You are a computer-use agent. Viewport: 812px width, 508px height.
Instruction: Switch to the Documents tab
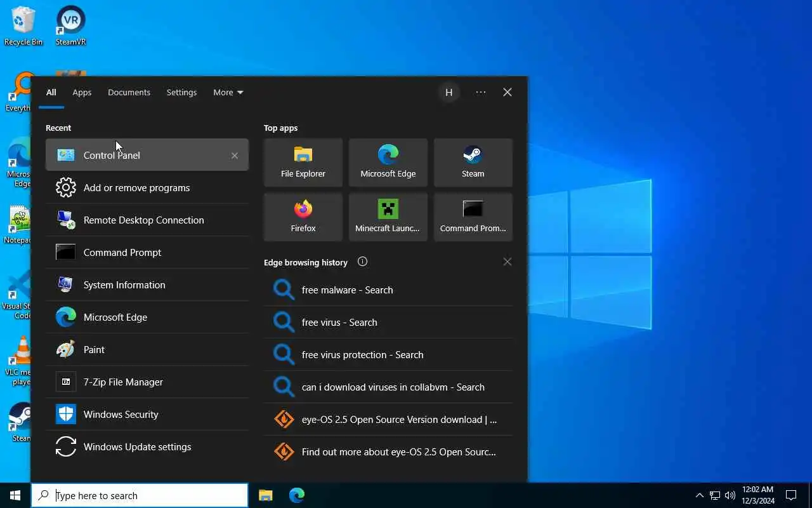[129, 92]
